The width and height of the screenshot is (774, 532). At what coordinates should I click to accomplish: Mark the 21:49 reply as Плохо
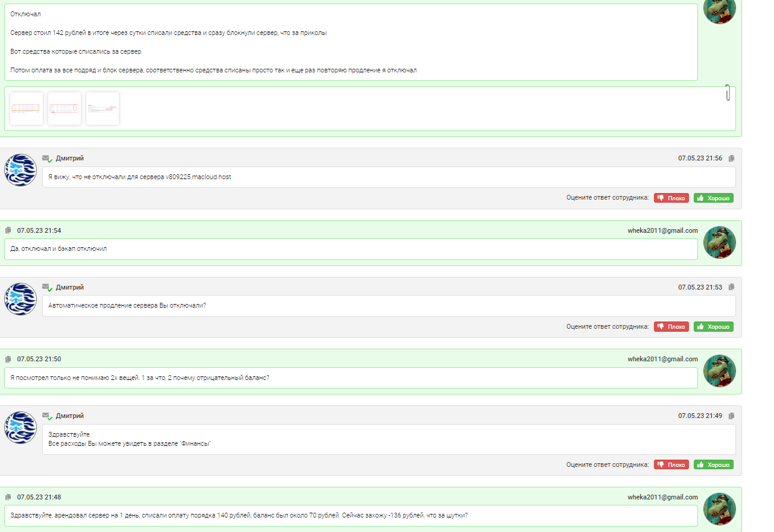coord(671,465)
